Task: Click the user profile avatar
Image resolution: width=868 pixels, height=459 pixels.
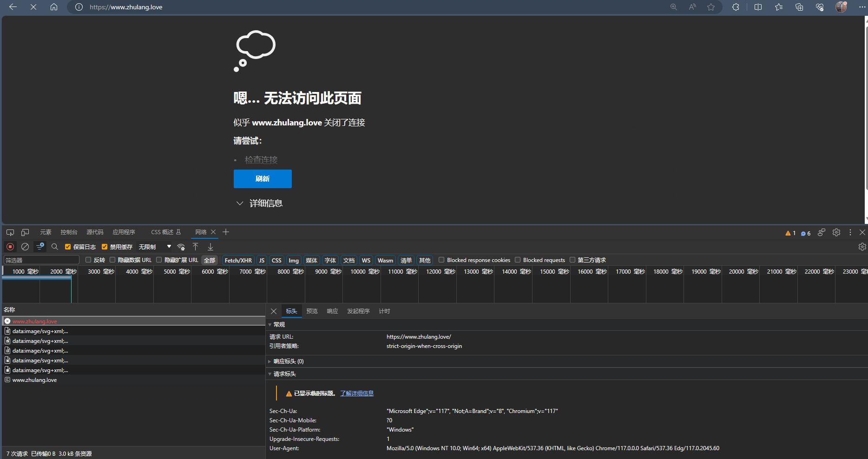Action: tap(841, 7)
